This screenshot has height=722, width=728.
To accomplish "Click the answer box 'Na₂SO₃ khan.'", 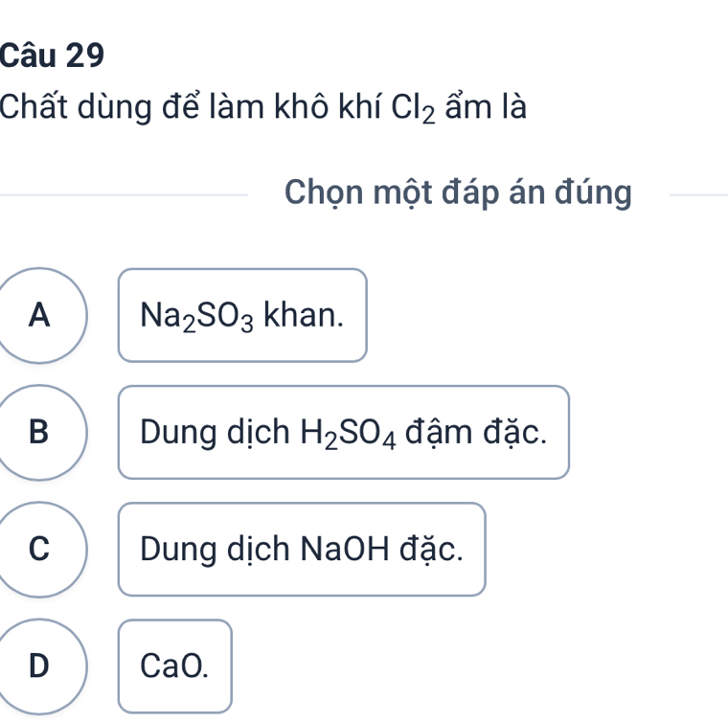I will tap(242, 315).
